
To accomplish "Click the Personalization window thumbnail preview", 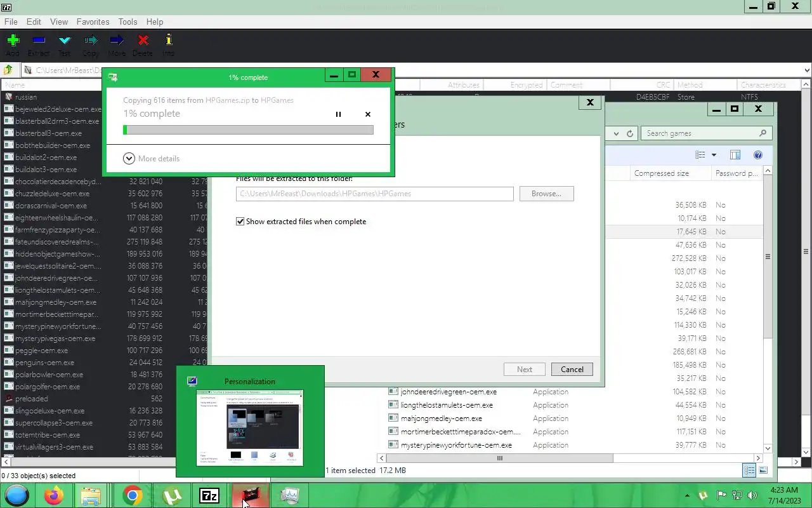I will (250, 428).
